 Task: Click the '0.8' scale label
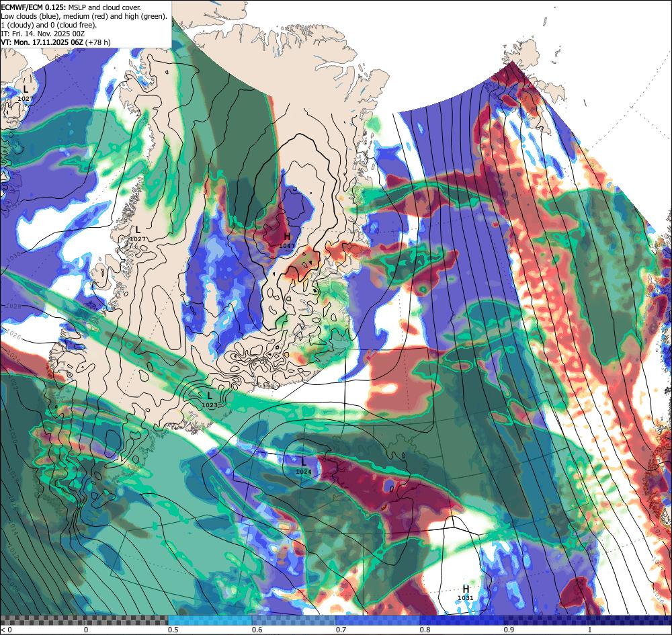(425, 630)
